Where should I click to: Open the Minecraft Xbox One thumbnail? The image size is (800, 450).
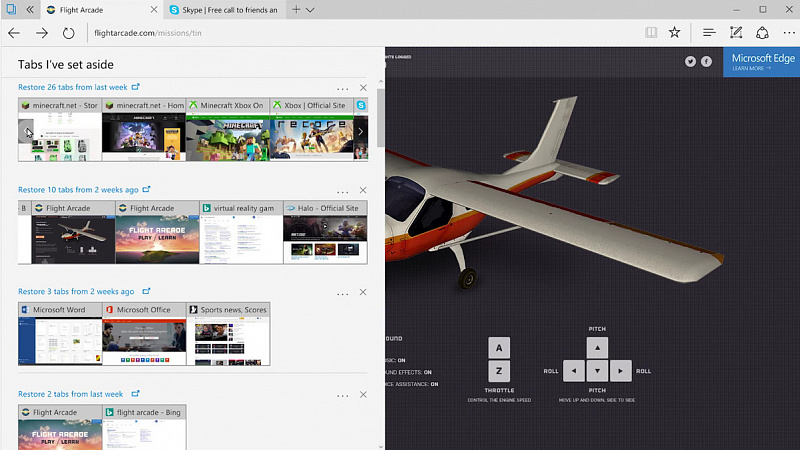[228, 130]
